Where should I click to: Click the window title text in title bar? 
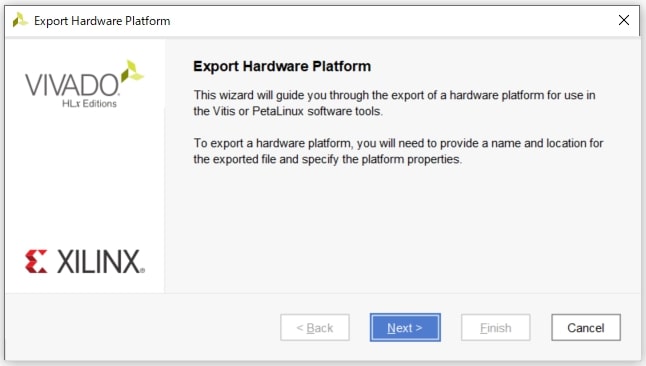click(102, 21)
